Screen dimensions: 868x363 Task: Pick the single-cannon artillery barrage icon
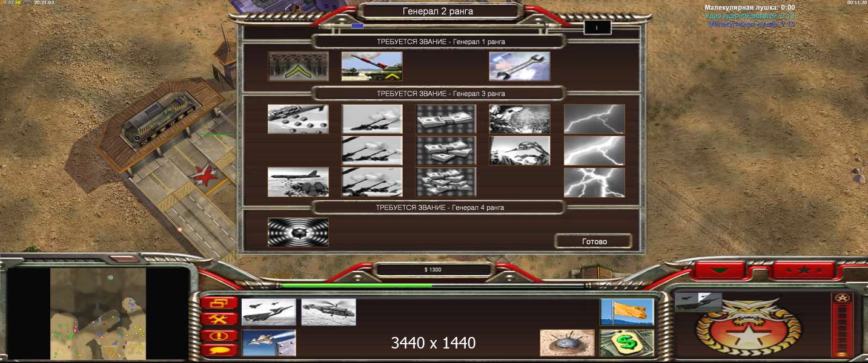click(372, 119)
